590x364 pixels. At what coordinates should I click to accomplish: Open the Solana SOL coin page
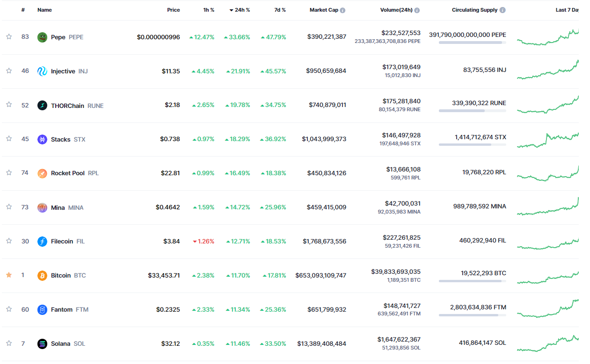(68, 343)
